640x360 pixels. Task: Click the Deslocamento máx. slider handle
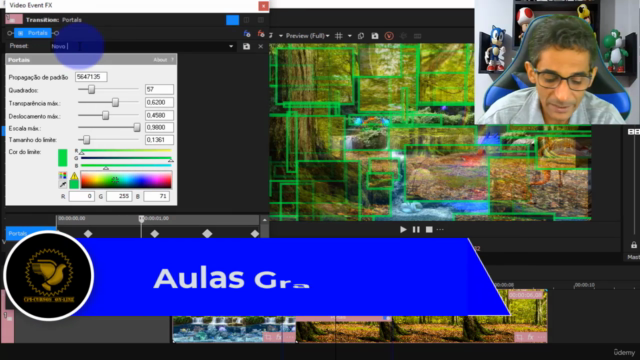[x=105, y=116]
